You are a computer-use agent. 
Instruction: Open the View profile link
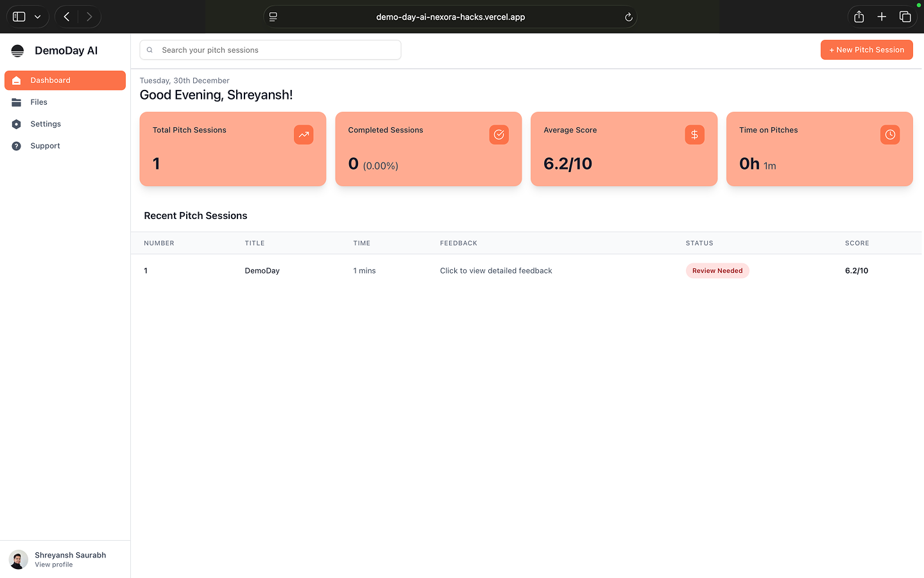coord(54,565)
